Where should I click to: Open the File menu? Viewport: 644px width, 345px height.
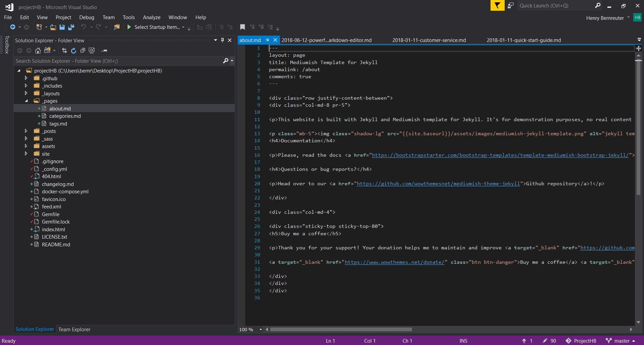click(x=8, y=17)
